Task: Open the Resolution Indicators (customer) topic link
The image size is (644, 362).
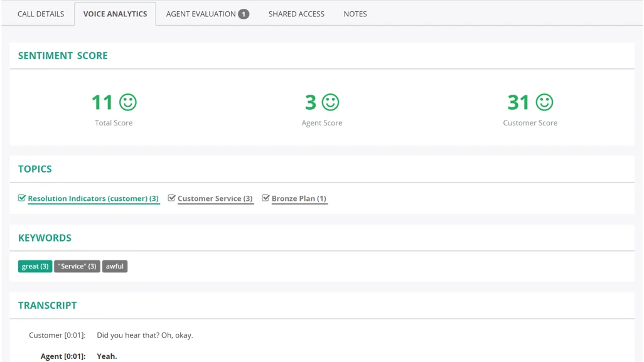Action: click(x=93, y=198)
